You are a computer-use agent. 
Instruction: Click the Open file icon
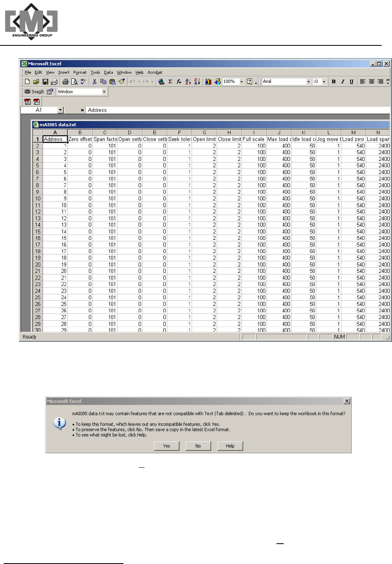coord(36,82)
